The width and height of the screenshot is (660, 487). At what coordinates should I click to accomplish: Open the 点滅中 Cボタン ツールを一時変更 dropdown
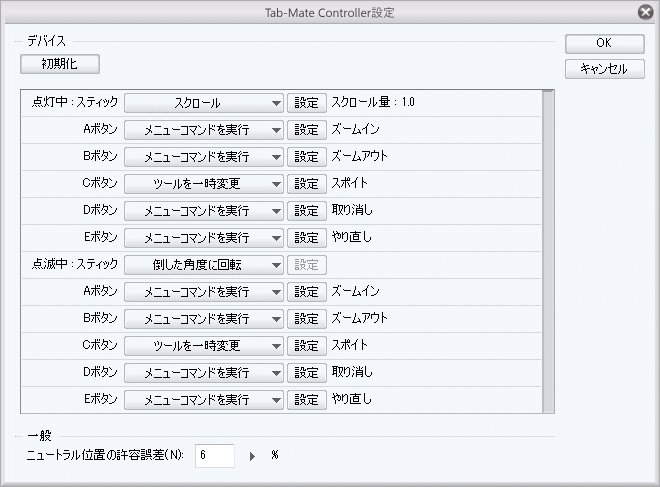(204, 346)
